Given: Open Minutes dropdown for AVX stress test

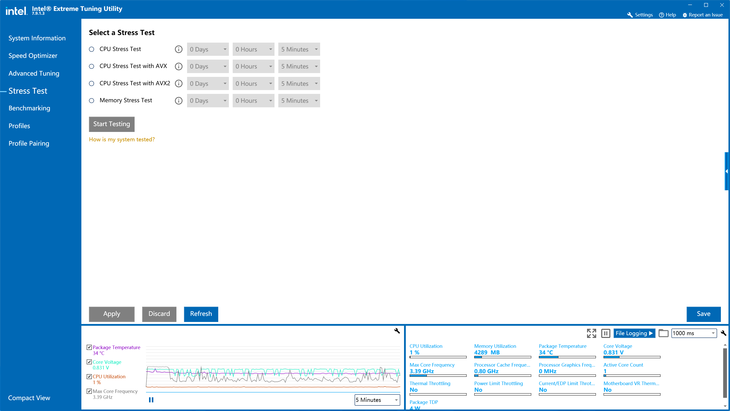Looking at the screenshot, I should [x=299, y=67].
